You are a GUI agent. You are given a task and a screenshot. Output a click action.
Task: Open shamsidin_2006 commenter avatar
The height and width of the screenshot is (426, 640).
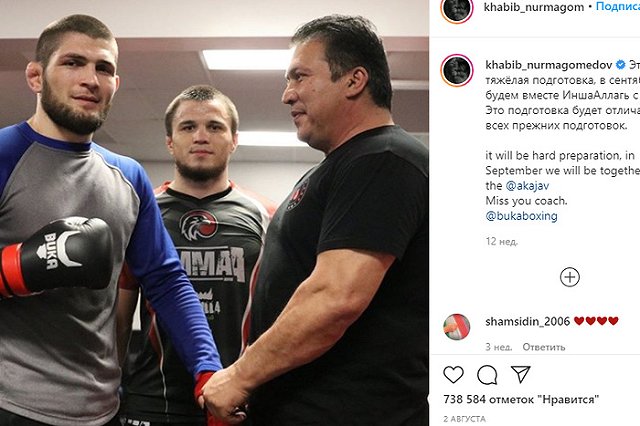pos(456,326)
